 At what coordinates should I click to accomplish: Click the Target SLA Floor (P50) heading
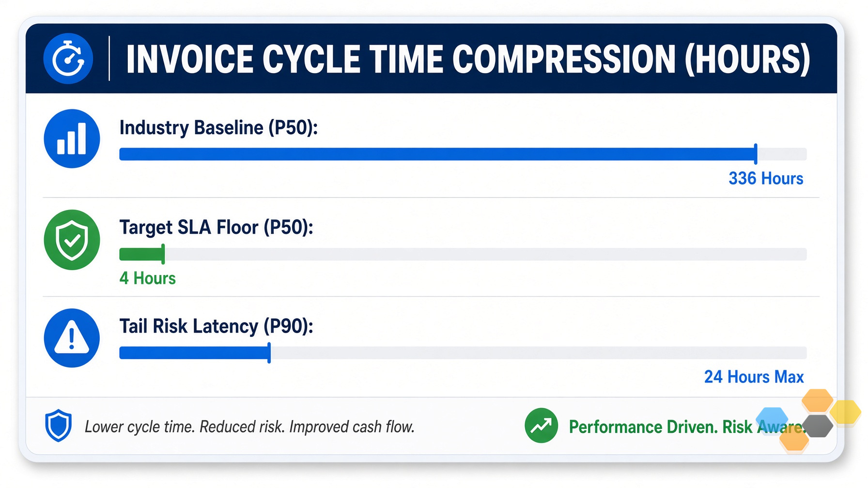point(217,228)
